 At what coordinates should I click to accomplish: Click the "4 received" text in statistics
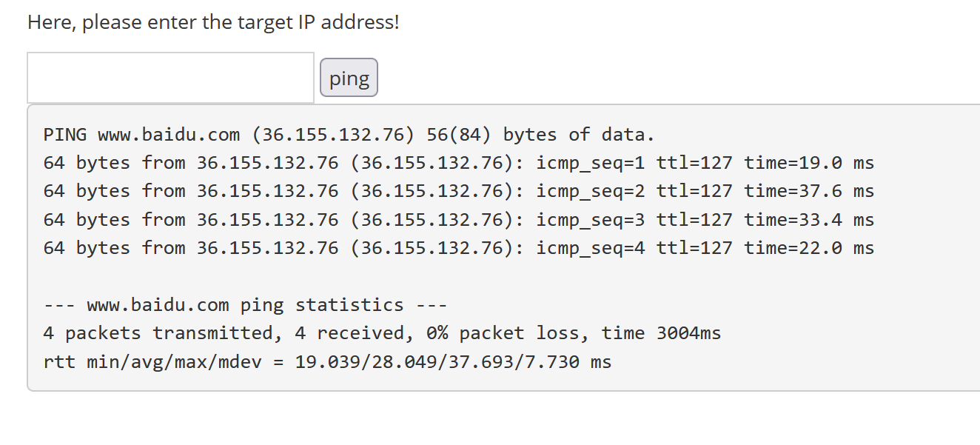tap(349, 333)
